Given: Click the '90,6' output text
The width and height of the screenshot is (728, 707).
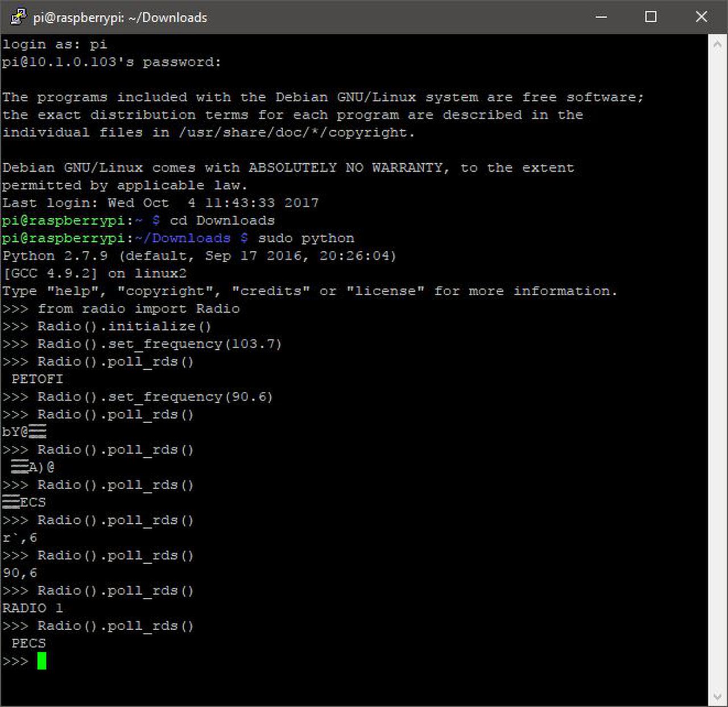Looking at the screenshot, I should click(x=20, y=573).
